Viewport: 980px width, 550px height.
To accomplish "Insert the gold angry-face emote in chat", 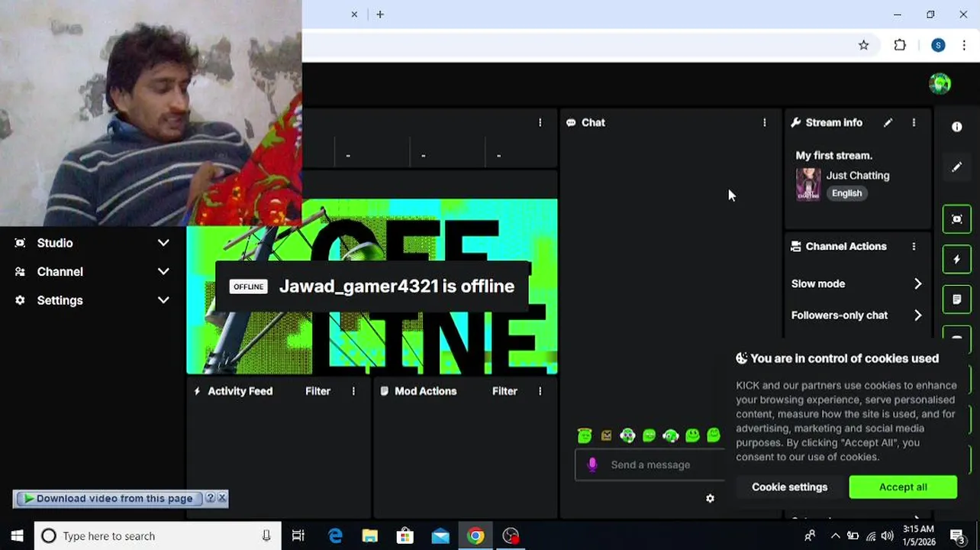I will click(606, 435).
